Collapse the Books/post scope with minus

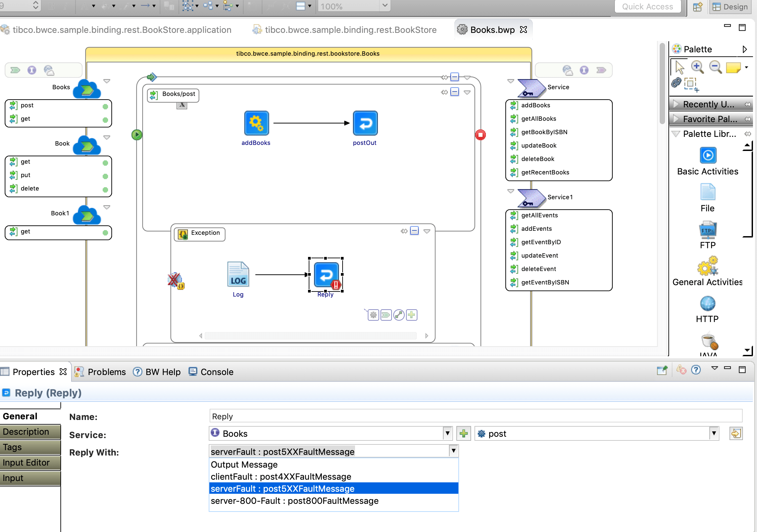pos(455,92)
